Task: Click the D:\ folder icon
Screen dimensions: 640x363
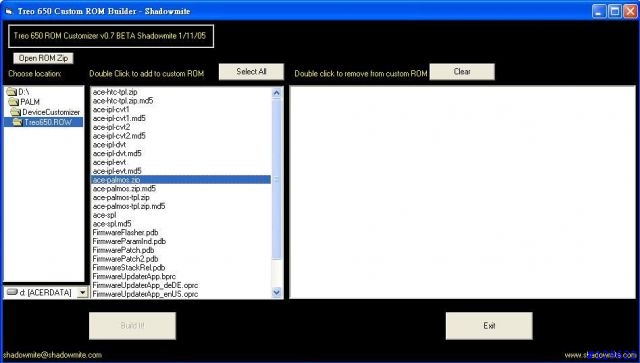Action: pos(11,92)
